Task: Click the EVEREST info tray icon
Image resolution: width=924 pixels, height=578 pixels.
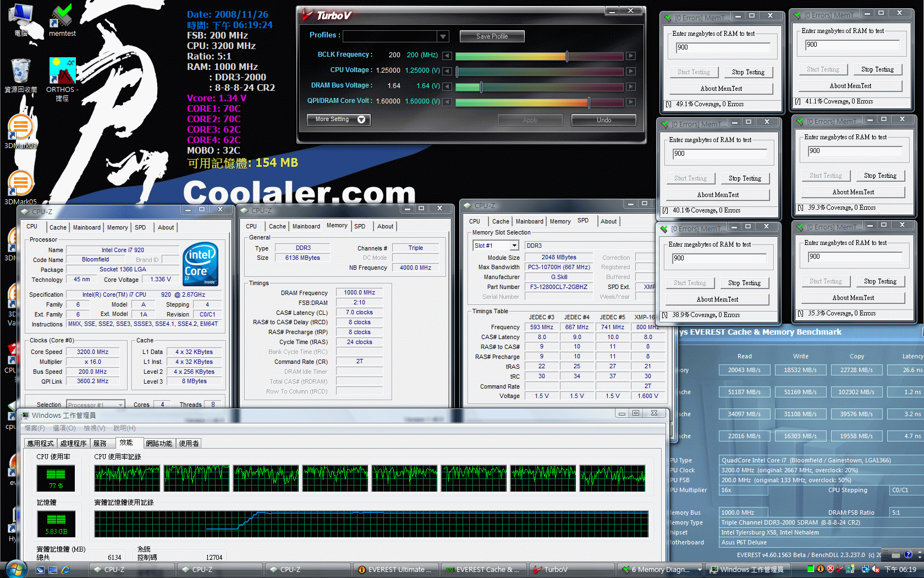Action: pyautogui.click(x=821, y=569)
